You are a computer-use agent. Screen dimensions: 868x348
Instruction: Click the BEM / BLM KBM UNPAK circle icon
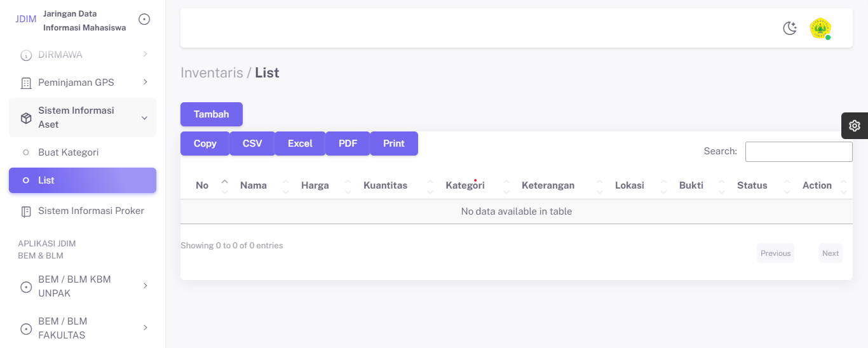(x=26, y=287)
